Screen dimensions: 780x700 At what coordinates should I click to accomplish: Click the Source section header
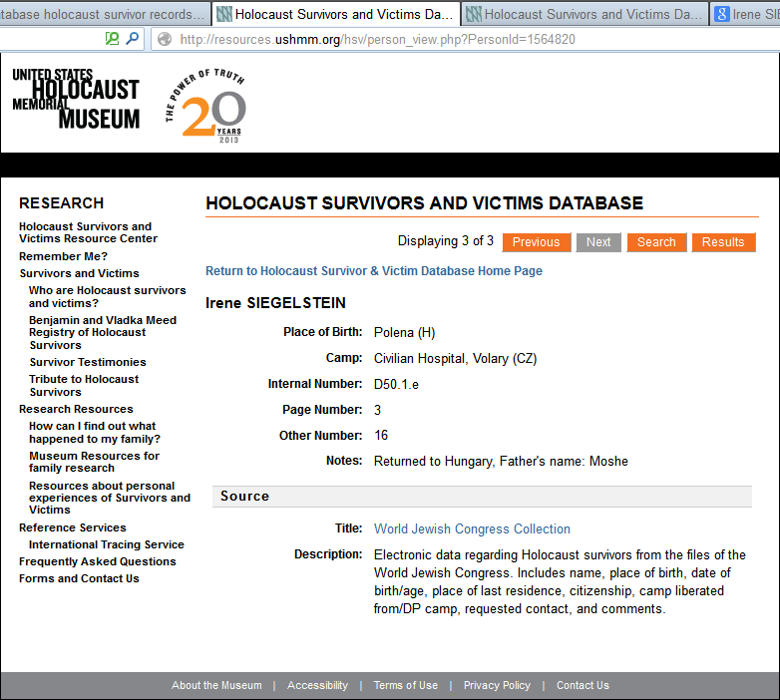point(482,497)
